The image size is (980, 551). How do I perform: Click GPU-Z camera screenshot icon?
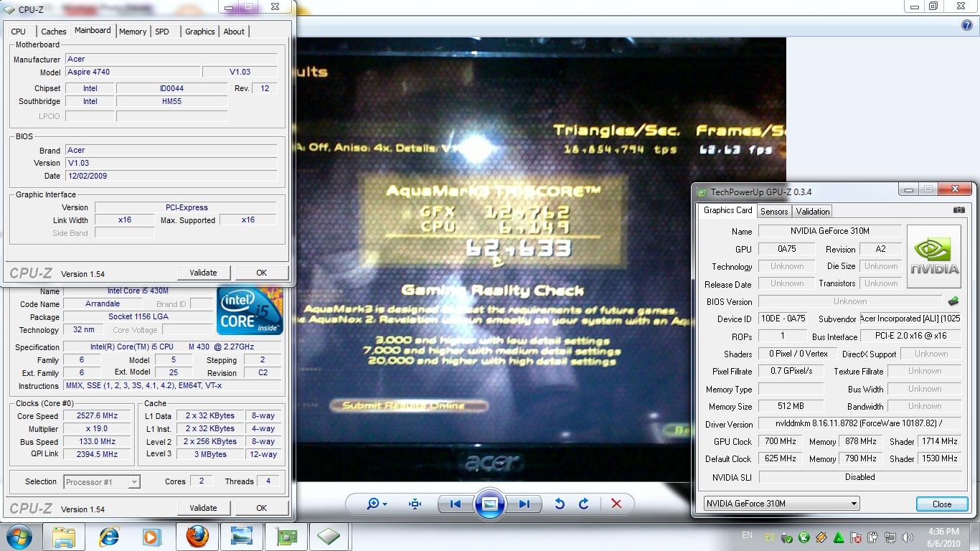[x=958, y=210]
